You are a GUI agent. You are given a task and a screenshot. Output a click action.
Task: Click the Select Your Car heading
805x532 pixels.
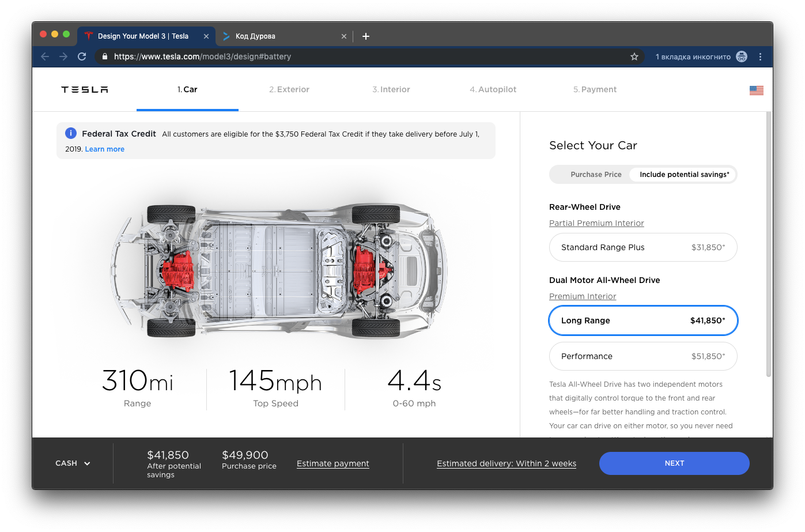point(593,145)
